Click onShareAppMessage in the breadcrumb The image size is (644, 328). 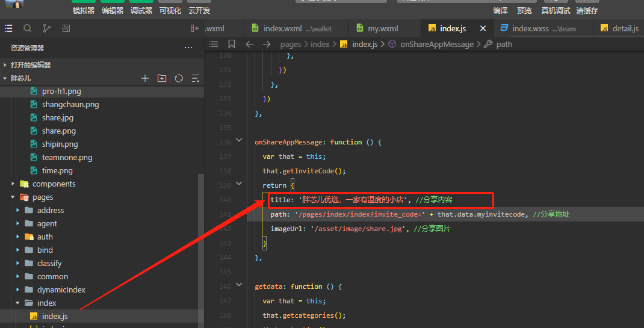pos(436,44)
